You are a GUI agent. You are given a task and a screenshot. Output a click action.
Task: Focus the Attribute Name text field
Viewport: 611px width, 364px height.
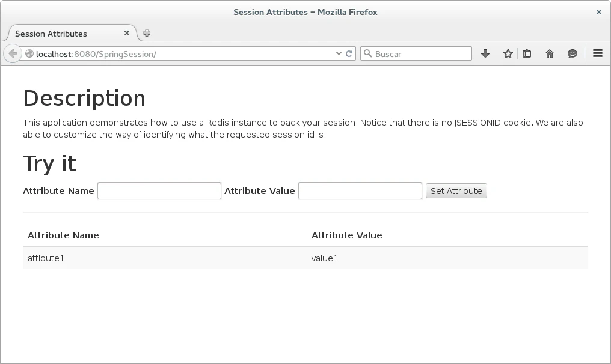pyautogui.click(x=159, y=191)
